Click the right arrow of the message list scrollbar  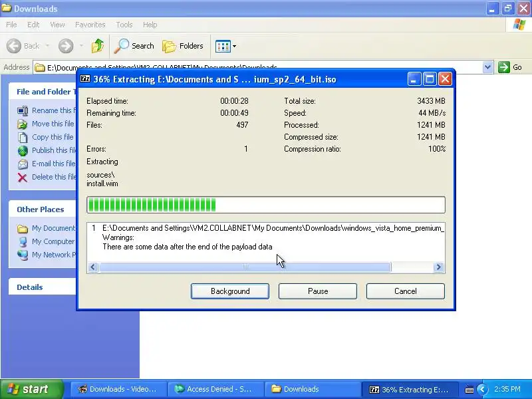438,267
